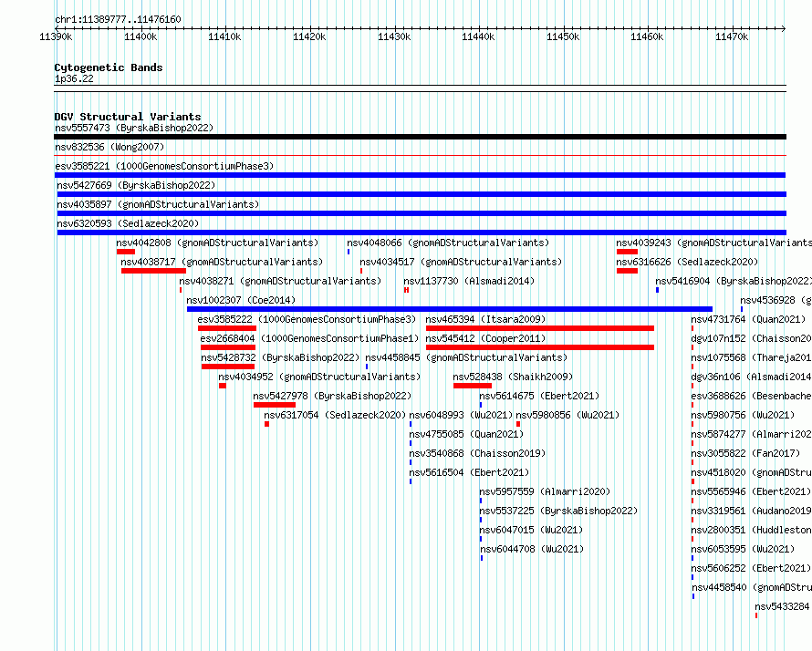Screen dimensions: 812x651
Task: Open the nsv6316626 (Sedlazeck2020) red bar
Action: point(627,271)
